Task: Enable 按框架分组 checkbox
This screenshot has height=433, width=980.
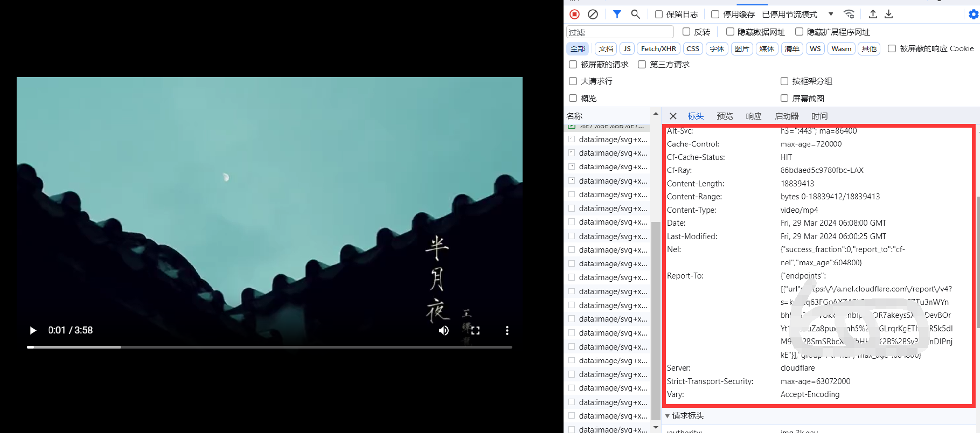Action: pos(784,81)
